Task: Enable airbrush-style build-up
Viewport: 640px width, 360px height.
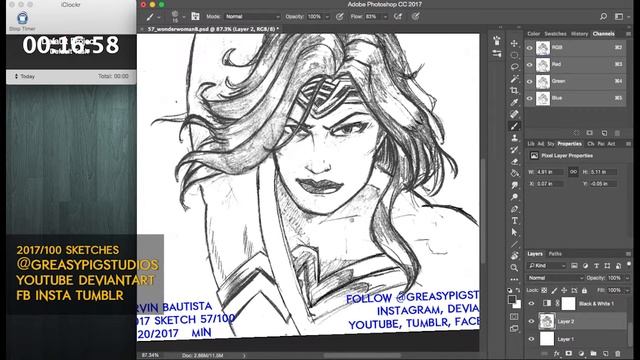Action: [398, 16]
